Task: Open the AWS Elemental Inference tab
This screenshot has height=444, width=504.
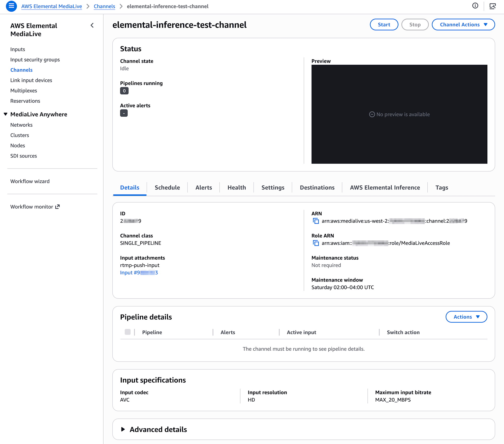Action: coord(385,187)
